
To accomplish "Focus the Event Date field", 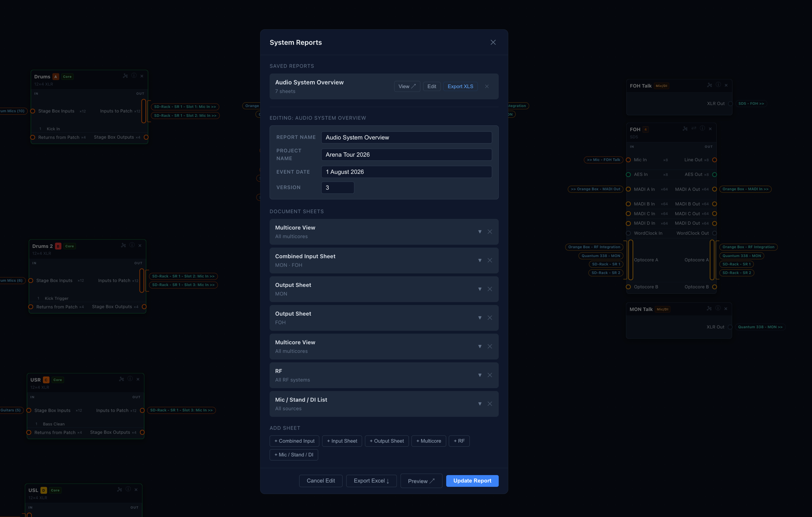I will click(406, 172).
